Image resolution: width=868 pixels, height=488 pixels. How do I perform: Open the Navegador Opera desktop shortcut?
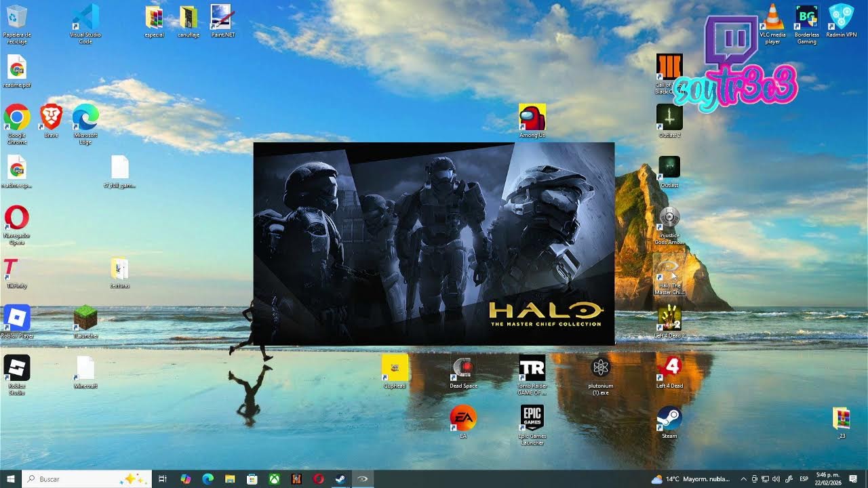coord(17,225)
